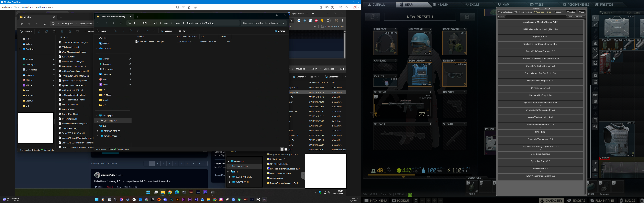Screen dimensions: 644x203
Task: Expand the HEADWEAR slot chevron
Action: 430,29
